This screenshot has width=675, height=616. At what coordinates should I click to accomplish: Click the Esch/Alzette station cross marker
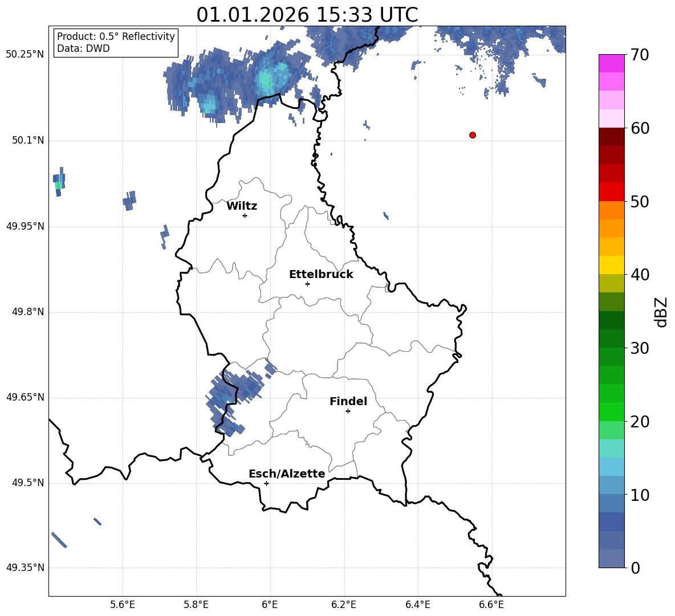(266, 483)
